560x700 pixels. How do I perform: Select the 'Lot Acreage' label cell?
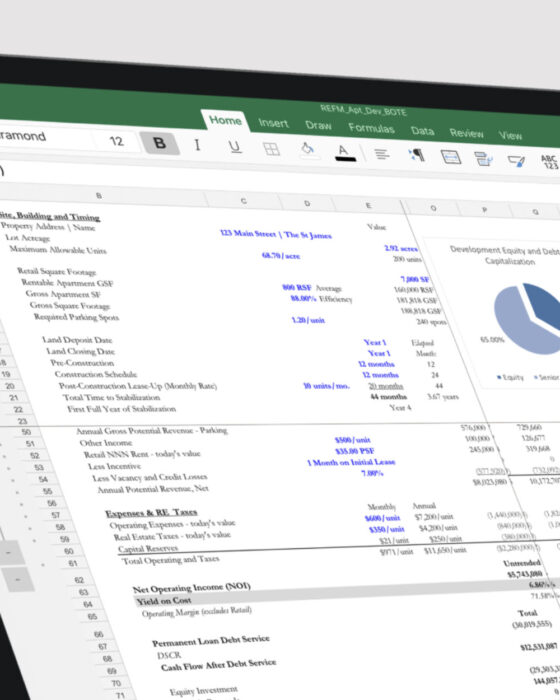27,238
